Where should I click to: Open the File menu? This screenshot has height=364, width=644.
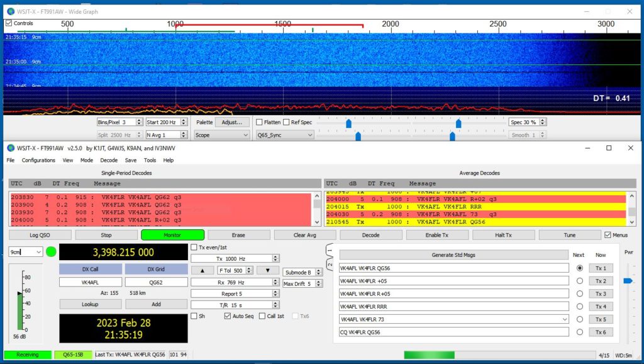click(11, 160)
